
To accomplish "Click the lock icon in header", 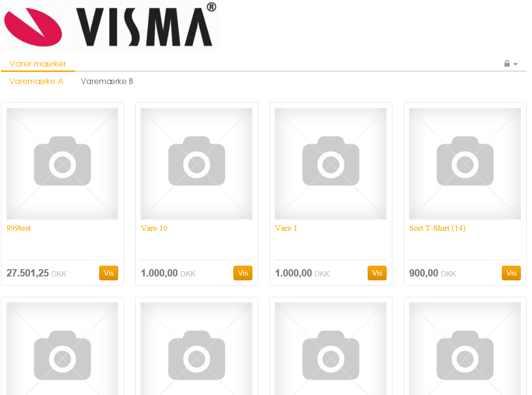I will click(x=507, y=63).
